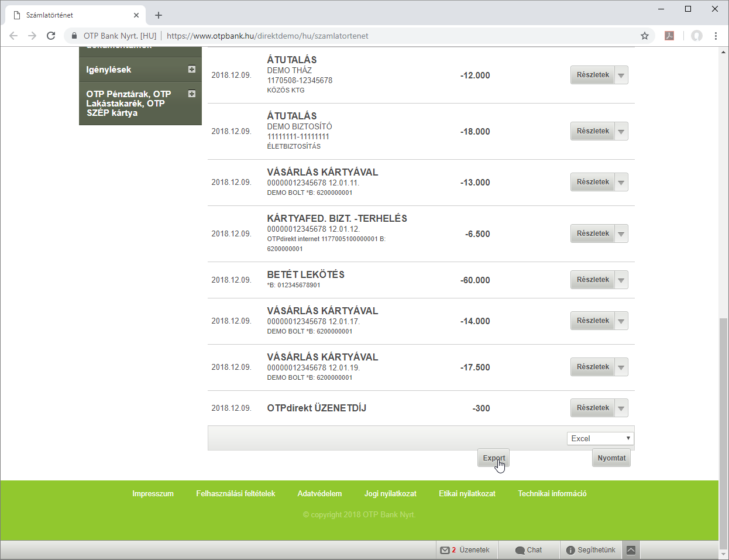
Task: Open Chat in bottom bar
Action: click(528, 550)
